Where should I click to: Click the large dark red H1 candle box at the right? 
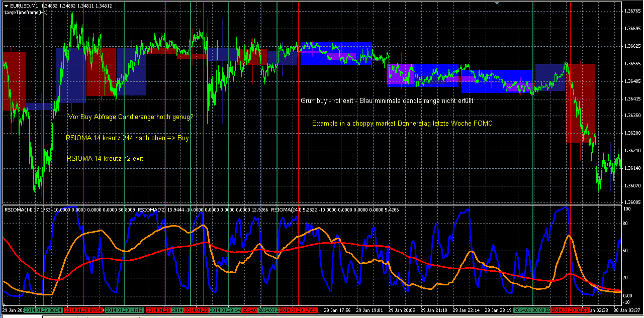coord(581,103)
